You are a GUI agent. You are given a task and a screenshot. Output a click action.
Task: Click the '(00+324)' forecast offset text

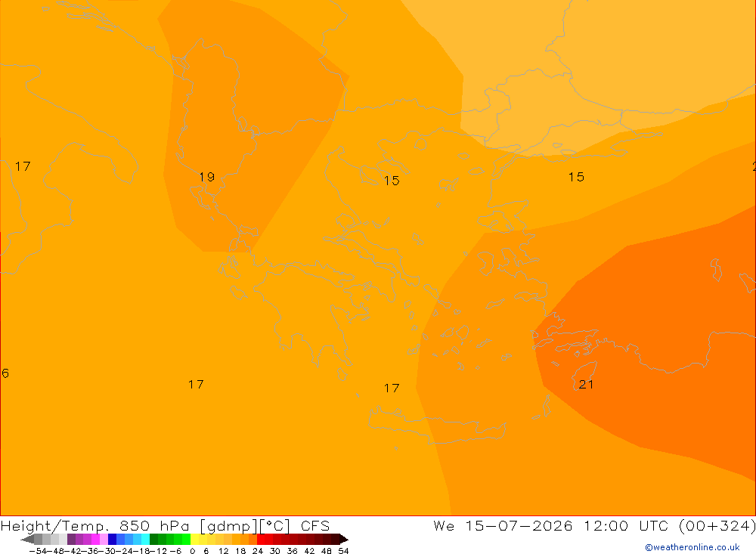pyautogui.click(x=717, y=525)
